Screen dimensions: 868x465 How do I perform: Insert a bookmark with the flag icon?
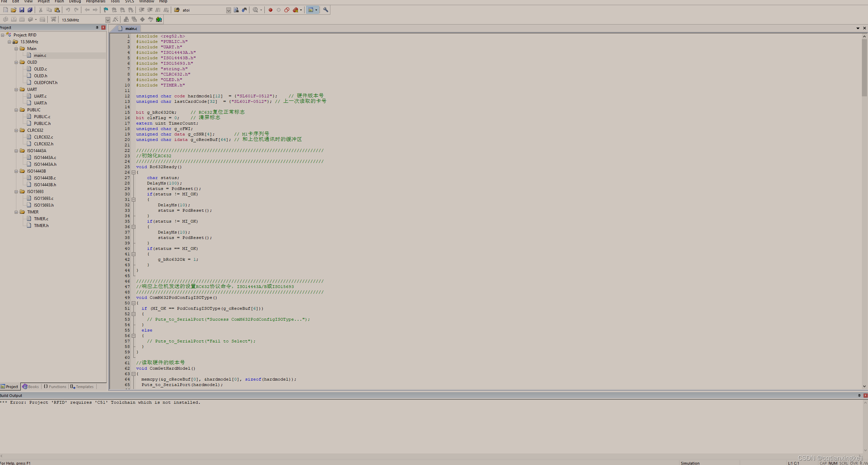coord(106,10)
